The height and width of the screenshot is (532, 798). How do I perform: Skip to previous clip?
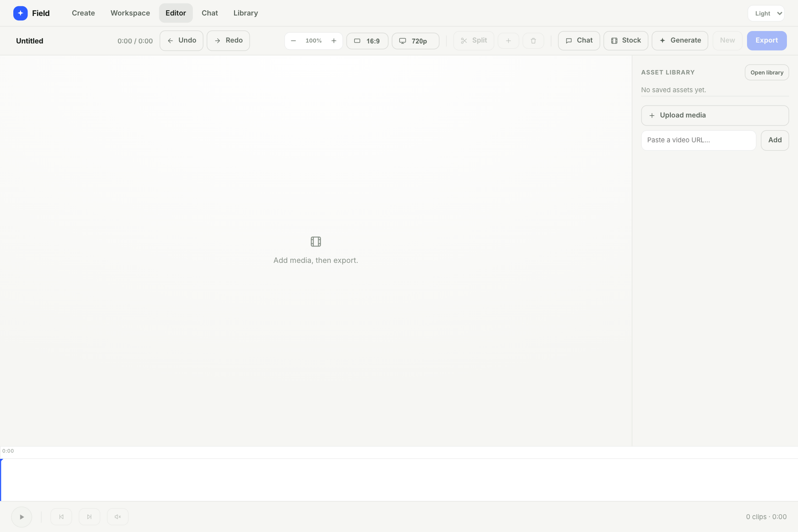61,517
